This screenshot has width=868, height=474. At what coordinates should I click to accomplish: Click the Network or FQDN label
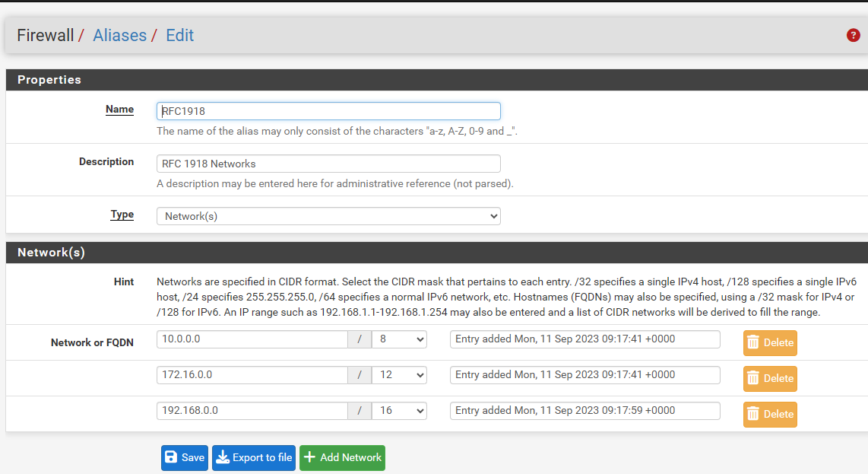pyautogui.click(x=92, y=342)
